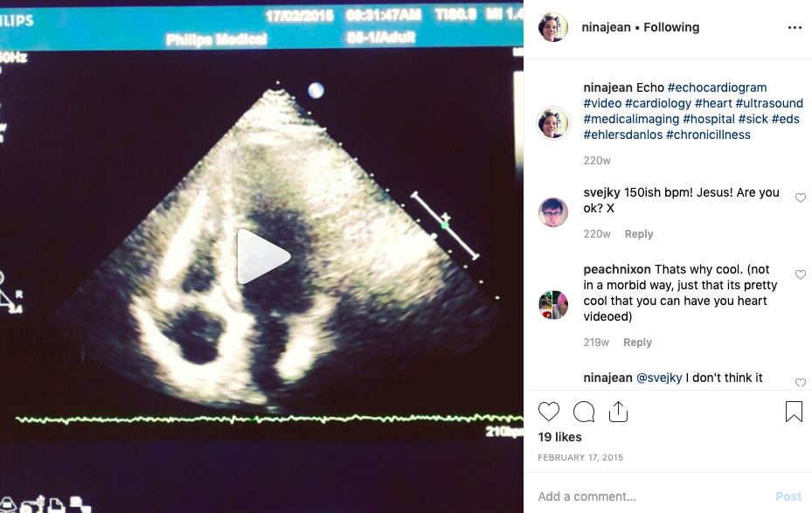Image resolution: width=812 pixels, height=513 pixels.
Task: Click the comment speech bubble icon
Action: [584, 412]
